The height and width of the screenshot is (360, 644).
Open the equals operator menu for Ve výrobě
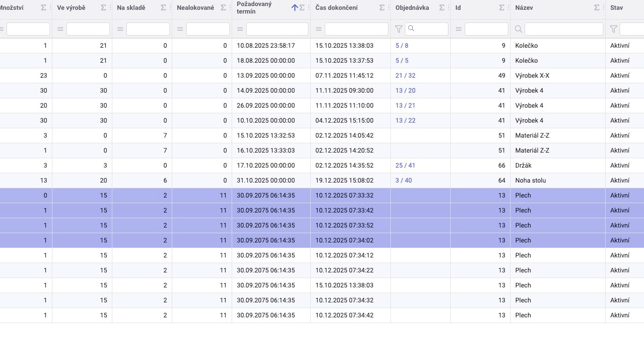[60, 29]
